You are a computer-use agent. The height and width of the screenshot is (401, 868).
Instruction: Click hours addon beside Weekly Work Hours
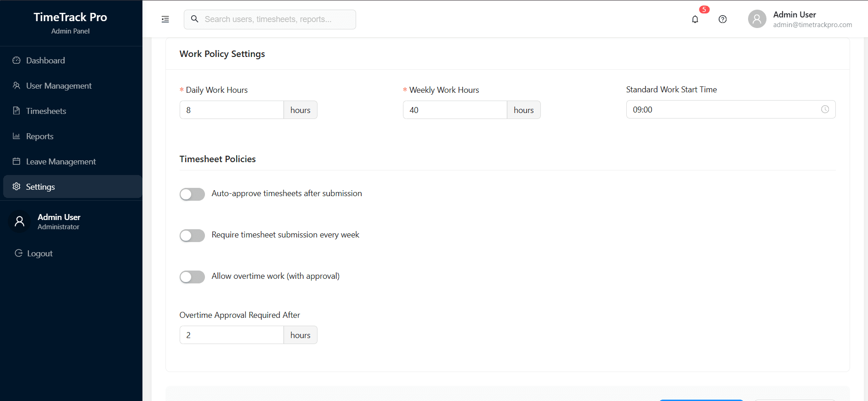[524, 110]
